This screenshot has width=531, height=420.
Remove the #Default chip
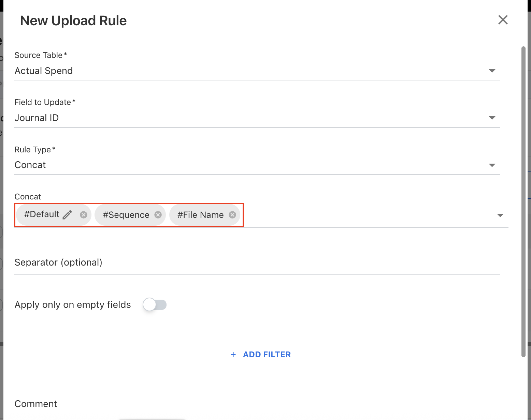click(x=84, y=215)
